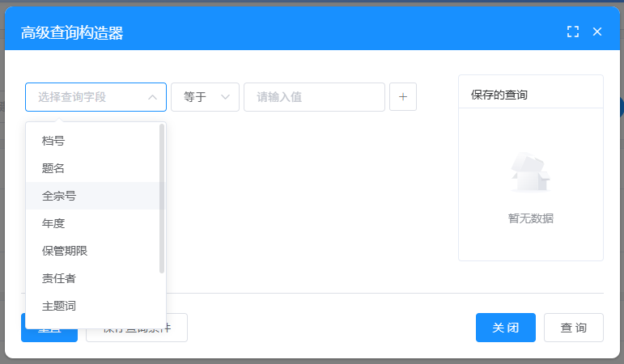Click the 请输入值 input field
624x364 pixels.
coord(314,97)
